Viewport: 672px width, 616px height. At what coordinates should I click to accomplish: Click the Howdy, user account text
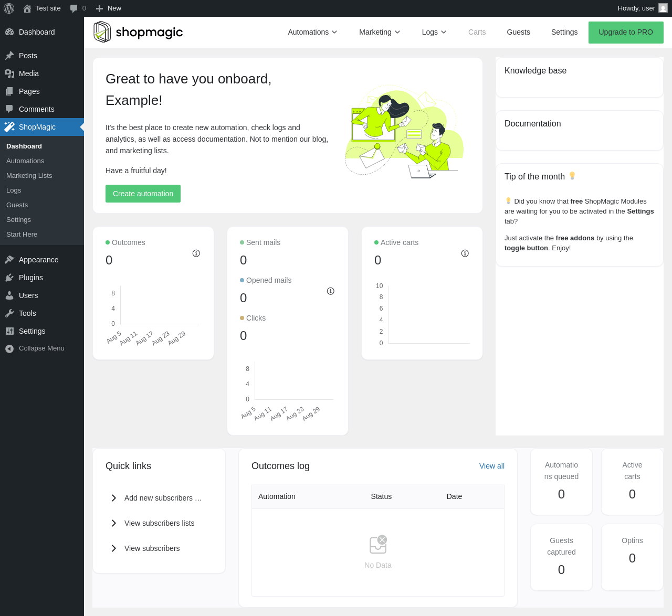(x=636, y=8)
